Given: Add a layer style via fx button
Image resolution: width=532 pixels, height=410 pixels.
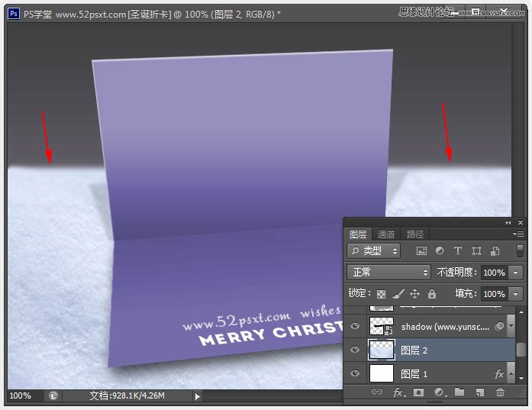Looking at the screenshot, I should click(x=399, y=392).
